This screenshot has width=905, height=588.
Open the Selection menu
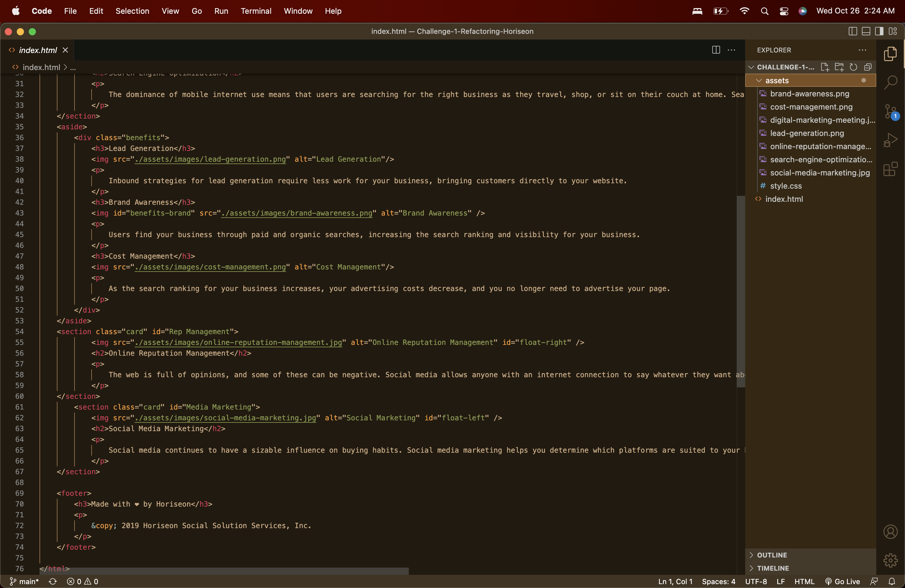pos(132,11)
